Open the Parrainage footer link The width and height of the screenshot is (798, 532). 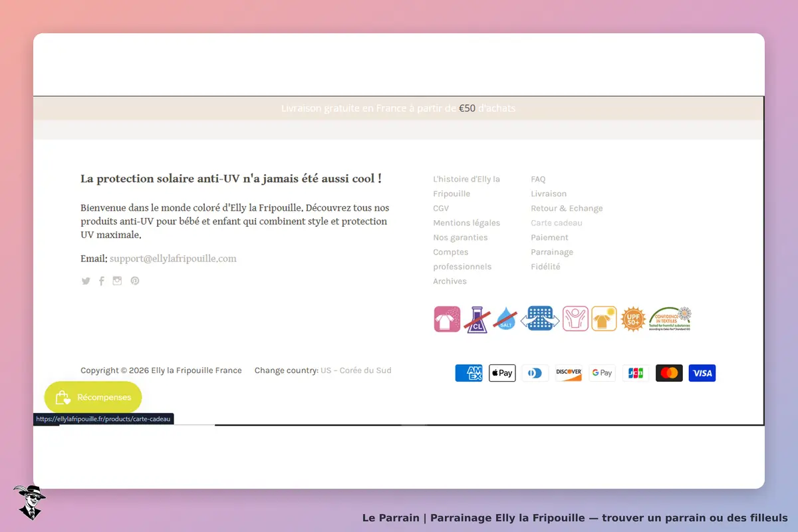(x=552, y=252)
